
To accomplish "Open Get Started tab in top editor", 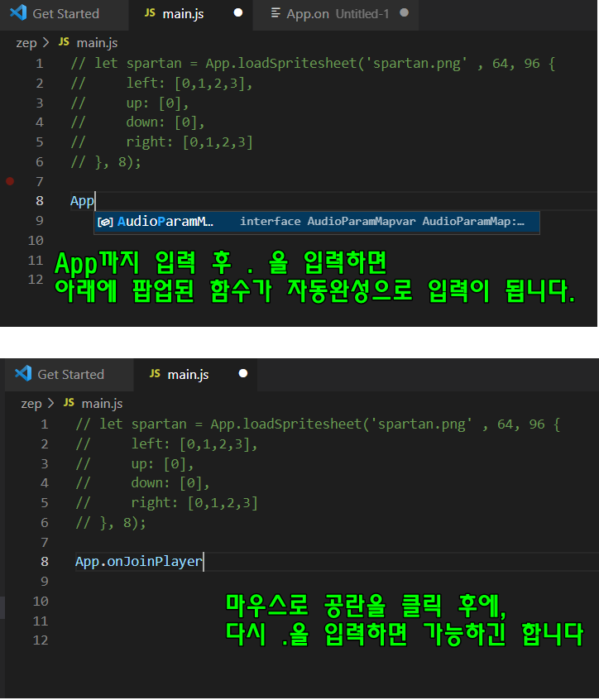I will 65,15.
